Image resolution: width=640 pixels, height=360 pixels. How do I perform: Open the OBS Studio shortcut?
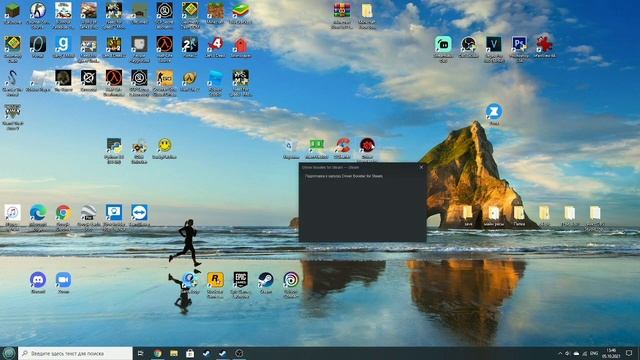click(x=469, y=44)
